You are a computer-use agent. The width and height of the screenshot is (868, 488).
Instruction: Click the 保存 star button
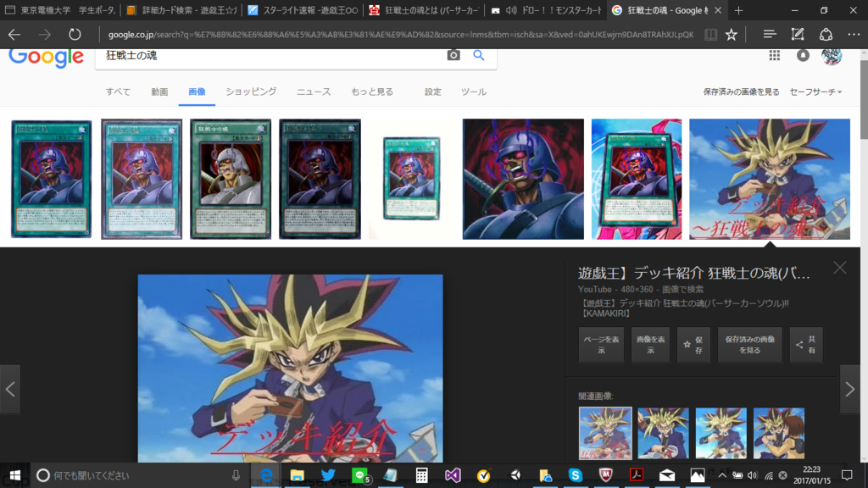[x=693, y=344]
